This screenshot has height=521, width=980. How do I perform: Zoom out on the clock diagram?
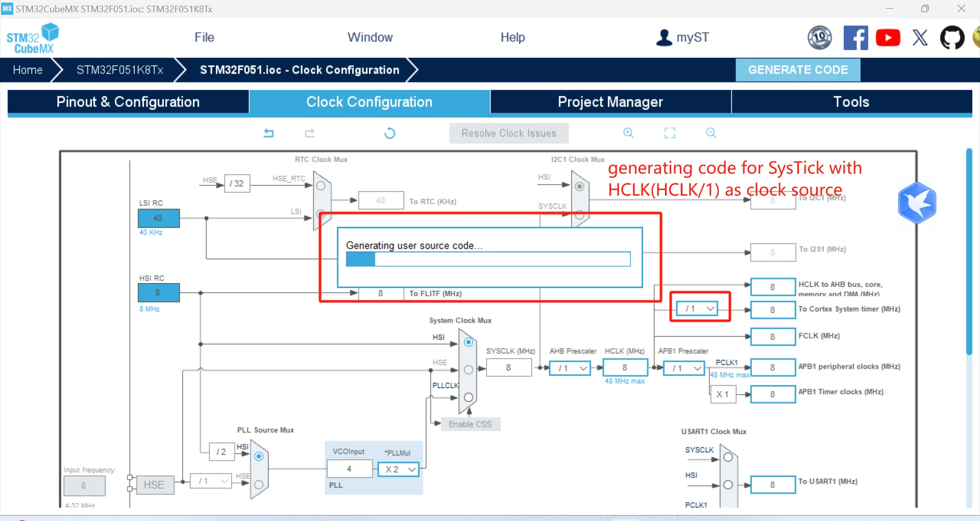pyautogui.click(x=711, y=133)
